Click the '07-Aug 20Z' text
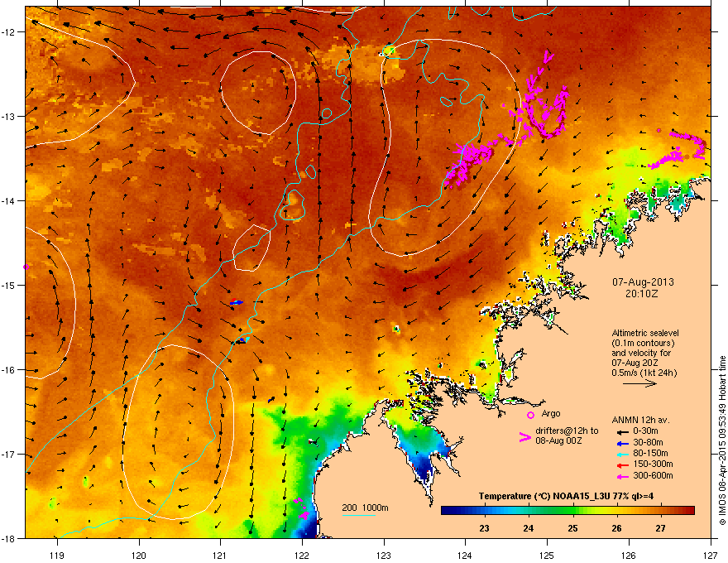The width and height of the screenshot is (728, 563). 635,363
